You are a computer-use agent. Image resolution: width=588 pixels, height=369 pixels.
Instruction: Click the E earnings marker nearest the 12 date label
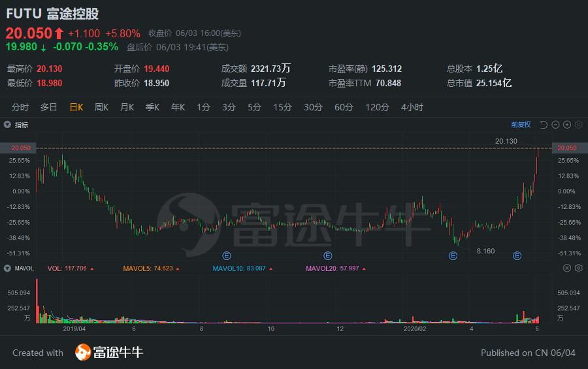(x=328, y=256)
